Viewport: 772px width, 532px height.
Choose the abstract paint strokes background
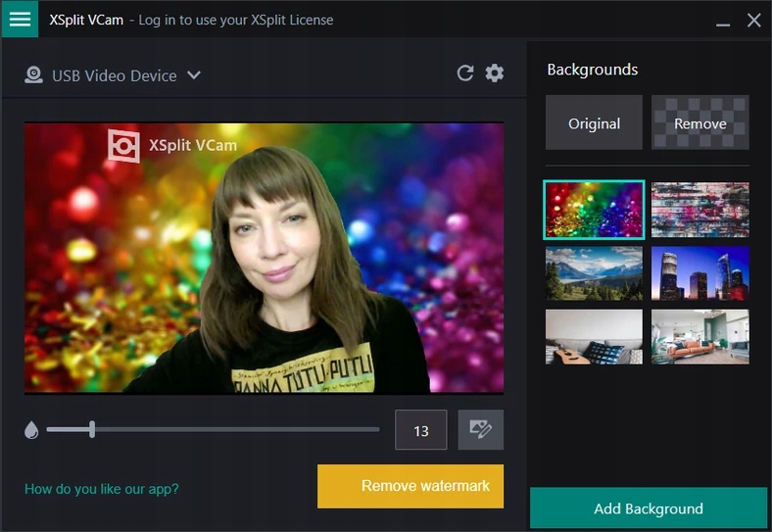coord(700,210)
